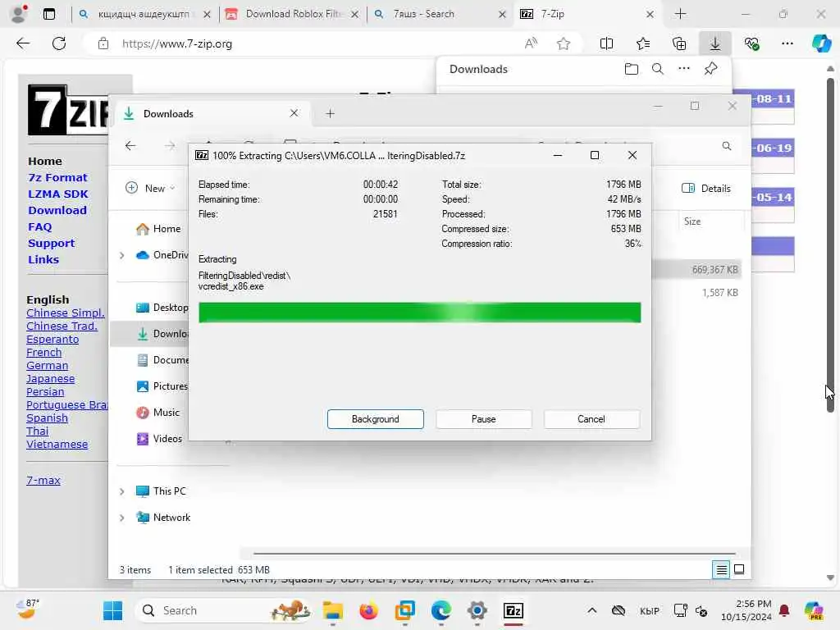Image resolution: width=840 pixels, height=630 pixels.
Task: Cancel the 7-Zip extraction
Action: (x=591, y=419)
